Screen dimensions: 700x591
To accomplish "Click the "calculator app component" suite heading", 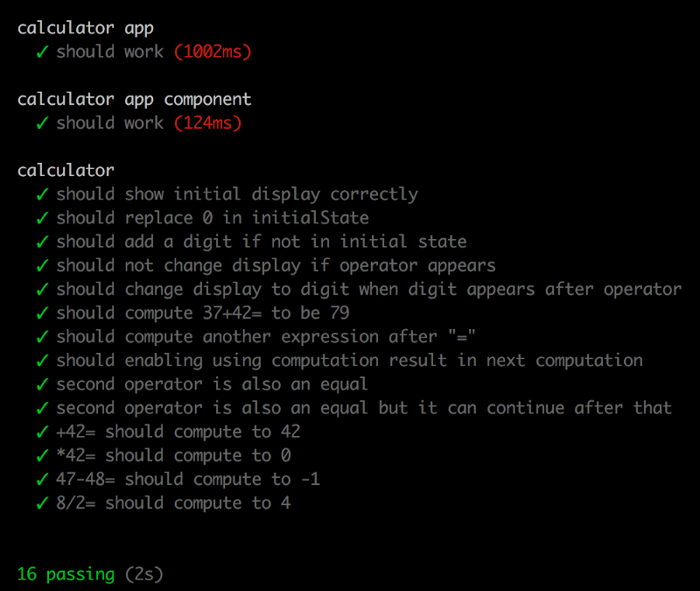I will [x=134, y=99].
